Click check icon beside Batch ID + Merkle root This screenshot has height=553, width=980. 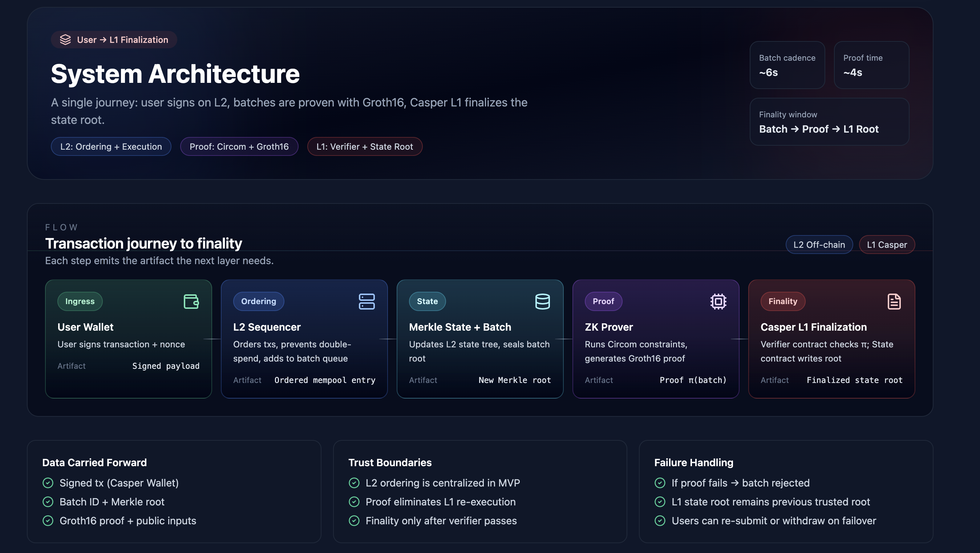(x=48, y=502)
